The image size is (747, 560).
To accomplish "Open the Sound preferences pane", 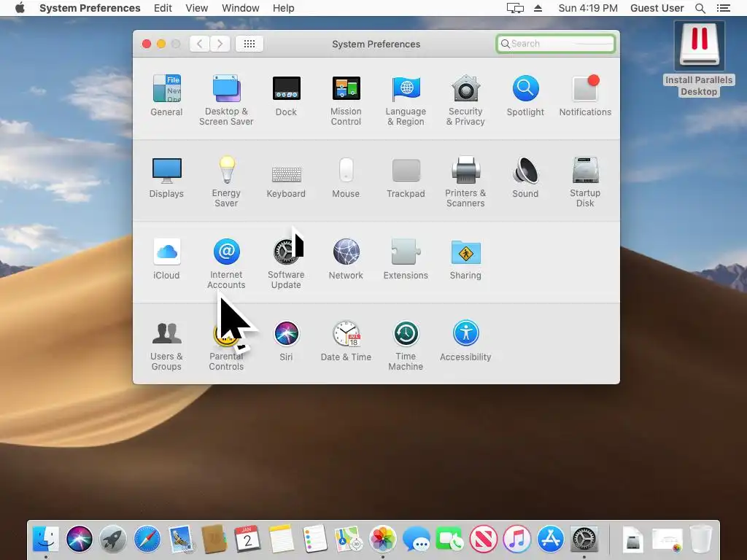I will (x=525, y=177).
